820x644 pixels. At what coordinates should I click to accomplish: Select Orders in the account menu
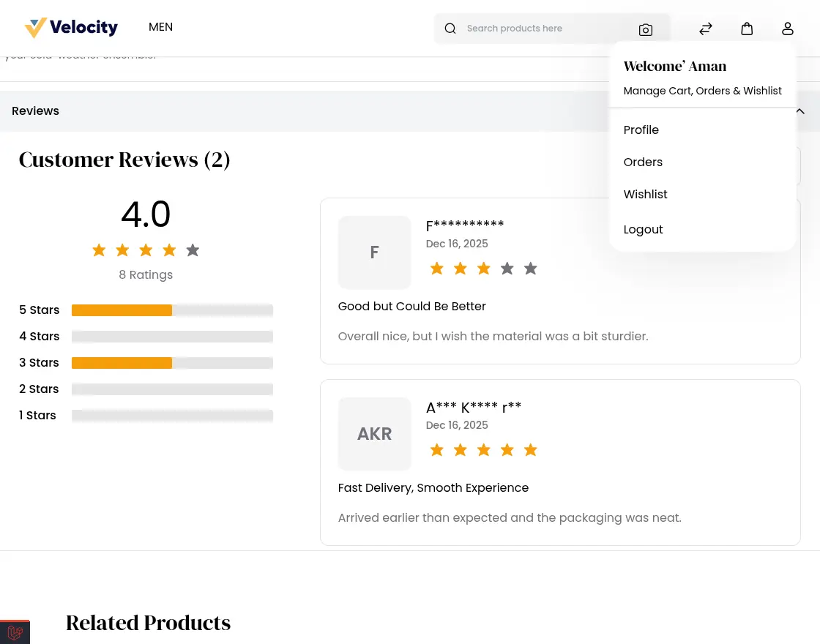tap(643, 162)
